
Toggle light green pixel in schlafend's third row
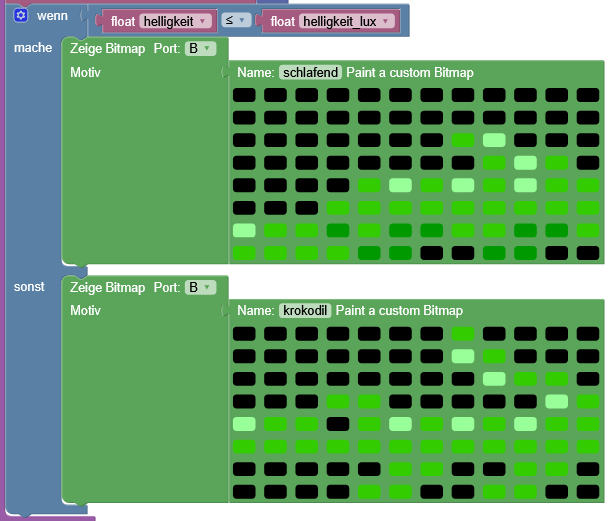[x=494, y=140]
